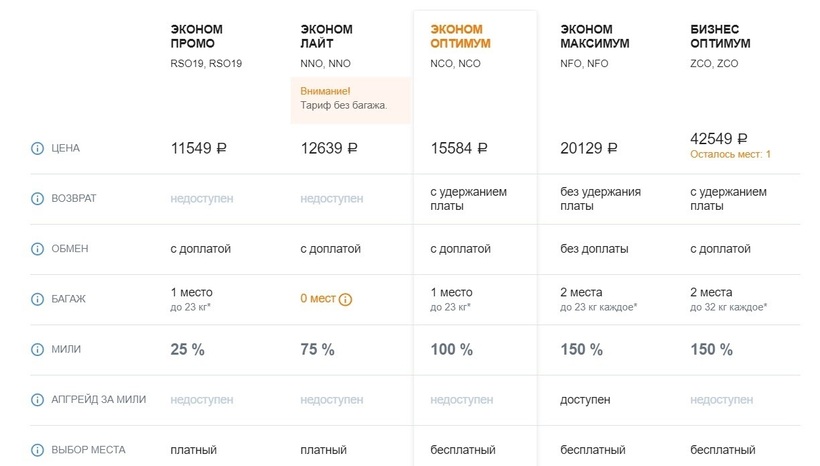
Task: Click the orange info icon next to 0 мест
Action: (x=346, y=299)
